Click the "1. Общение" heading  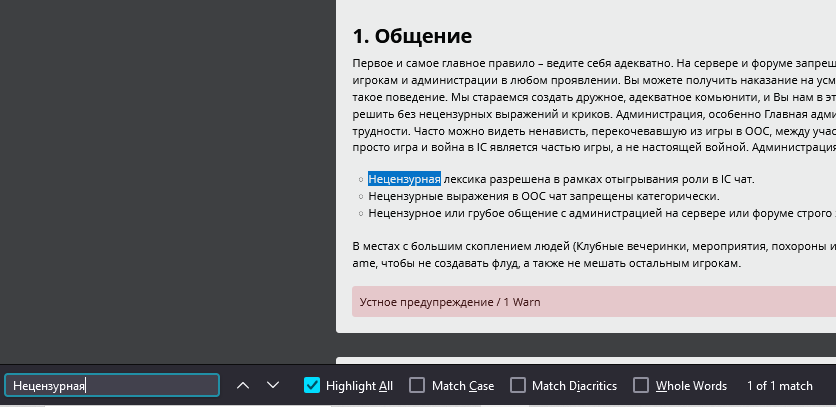point(412,36)
